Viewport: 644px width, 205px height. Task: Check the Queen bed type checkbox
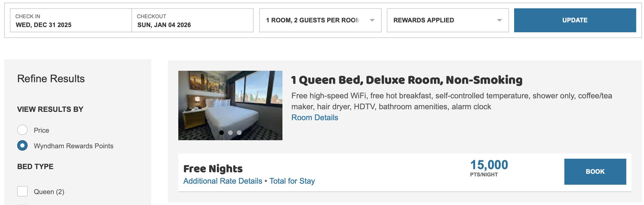click(22, 191)
